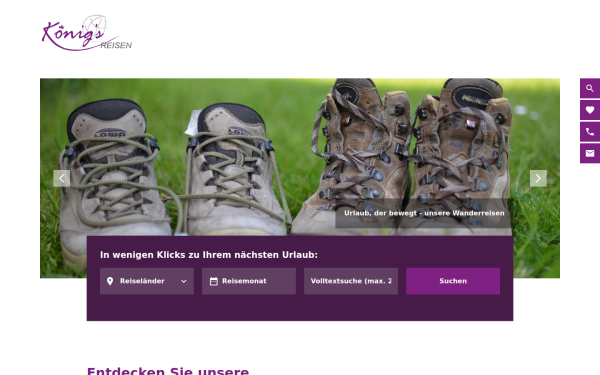This screenshot has width=600, height=375.
Task: Open the favorites heart icon
Action: [x=590, y=110]
